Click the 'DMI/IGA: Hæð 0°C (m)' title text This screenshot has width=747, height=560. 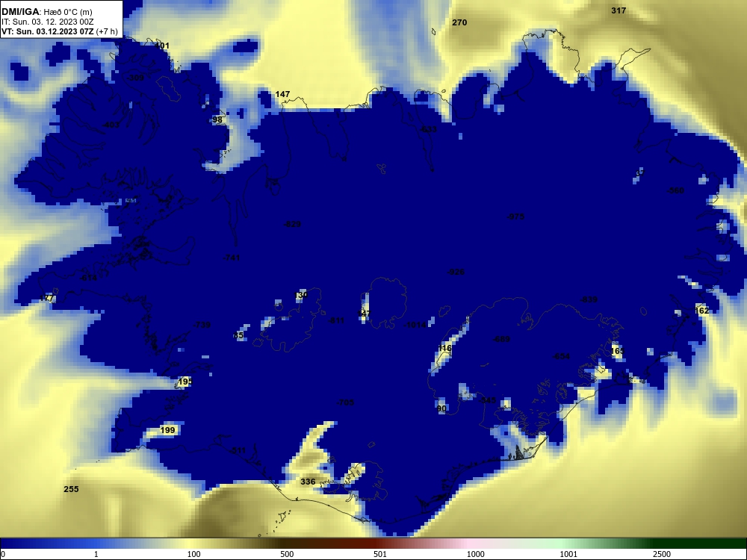tap(46, 12)
